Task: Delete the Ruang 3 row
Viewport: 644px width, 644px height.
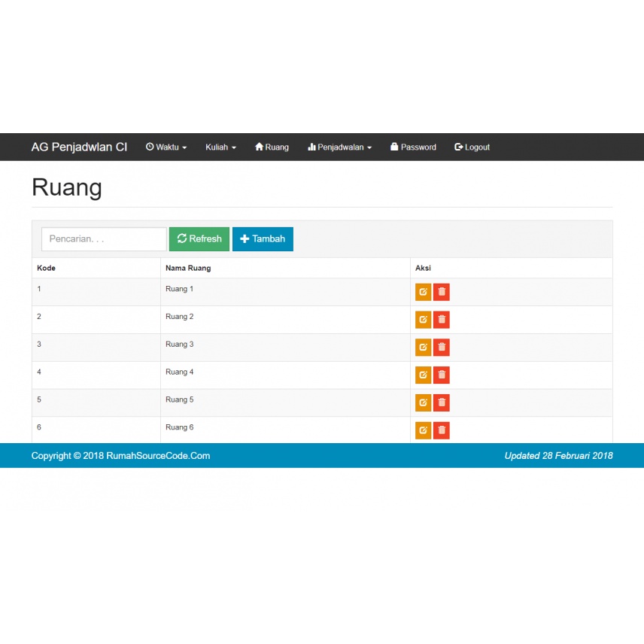Action: (442, 348)
